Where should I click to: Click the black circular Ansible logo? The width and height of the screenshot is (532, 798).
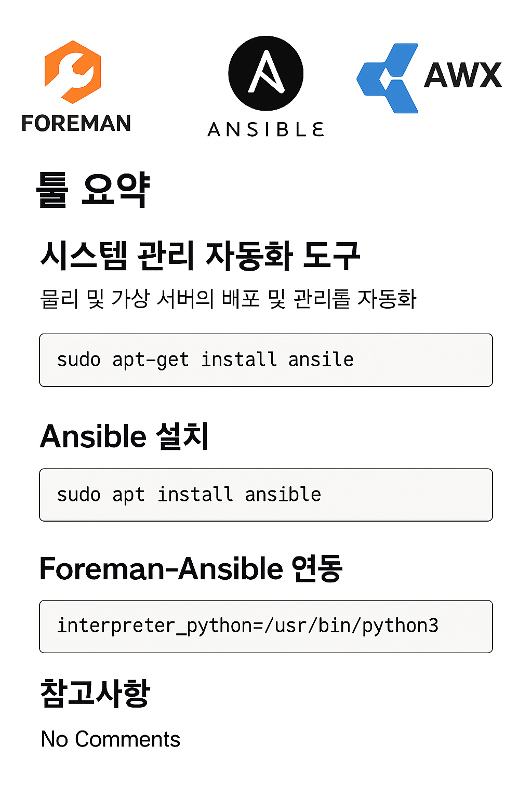tap(265, 73)
